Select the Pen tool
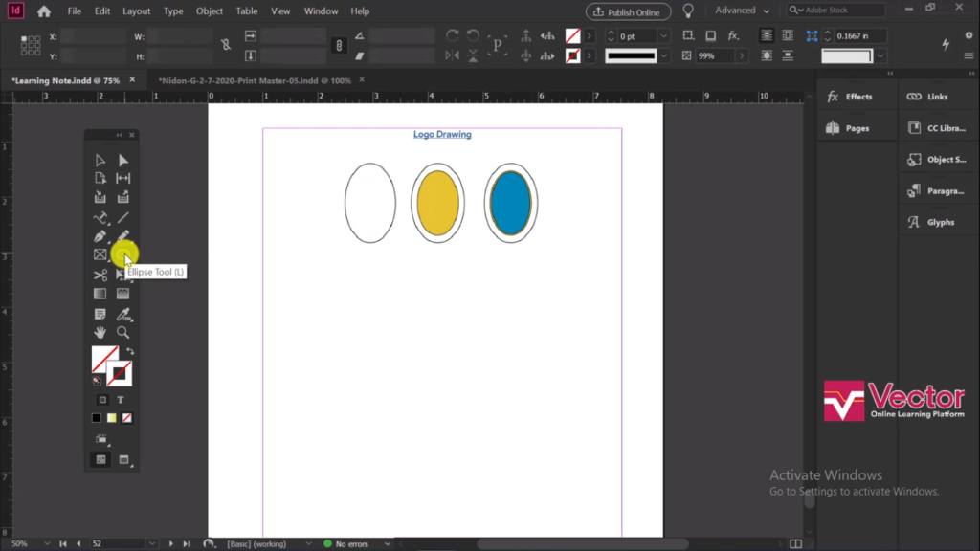The image size is (980, 551). (x=100, y=236)
